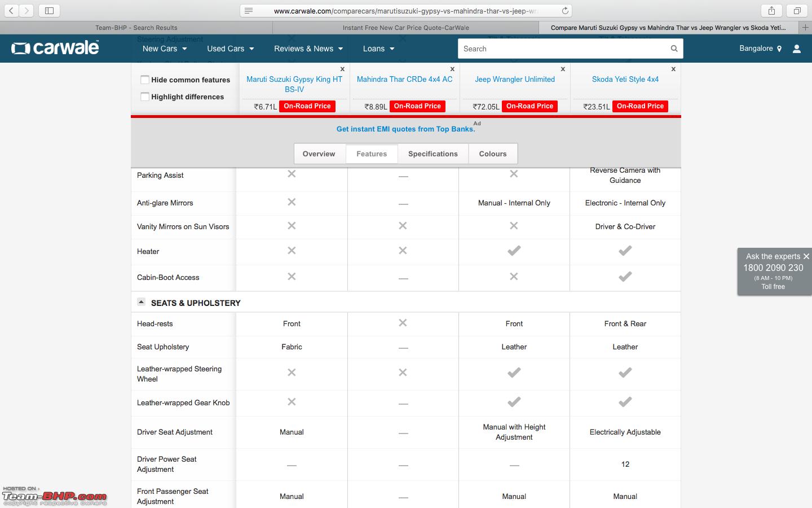Remove Maruti Suzuki Gypsy King from comparison
Screen dimensions: 812x508
tap(342, 69)
